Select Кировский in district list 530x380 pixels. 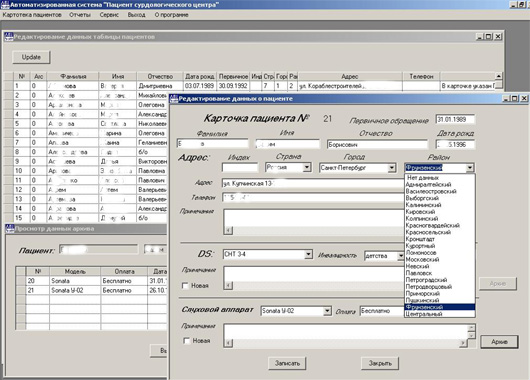pos(440,212)
